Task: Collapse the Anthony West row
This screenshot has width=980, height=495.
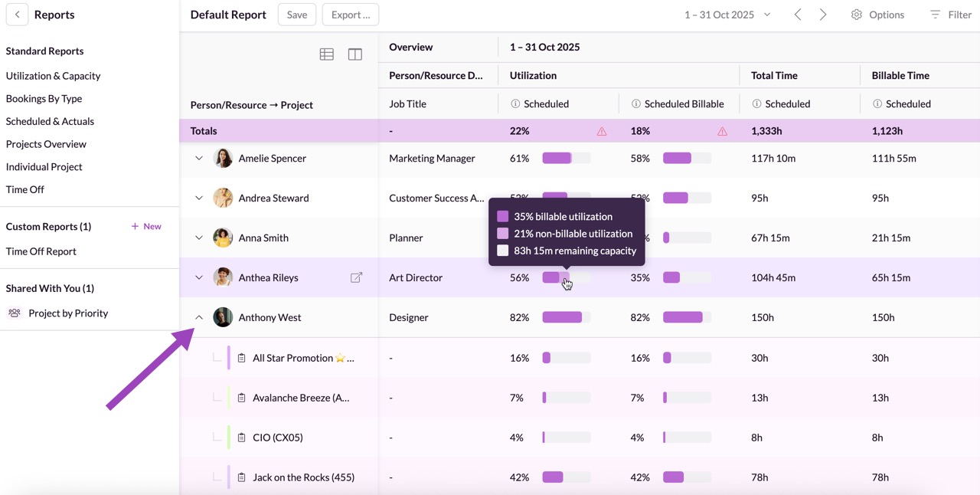Action: pyautogui.click(x=199, y=317)
